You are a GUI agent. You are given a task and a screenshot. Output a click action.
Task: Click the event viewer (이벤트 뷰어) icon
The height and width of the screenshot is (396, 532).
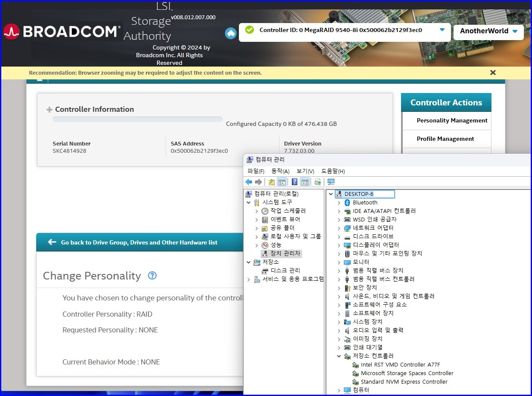tap(265, 219)
